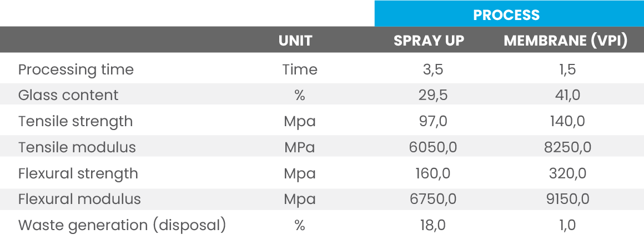Click the Processing time row label
Screen dimensions: 644x239
(x=76, y=69)
